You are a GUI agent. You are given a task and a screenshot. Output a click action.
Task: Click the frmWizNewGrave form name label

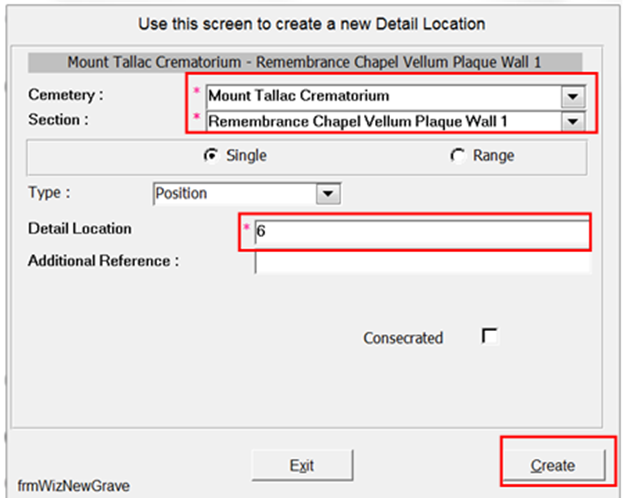[x=74, y=486]
